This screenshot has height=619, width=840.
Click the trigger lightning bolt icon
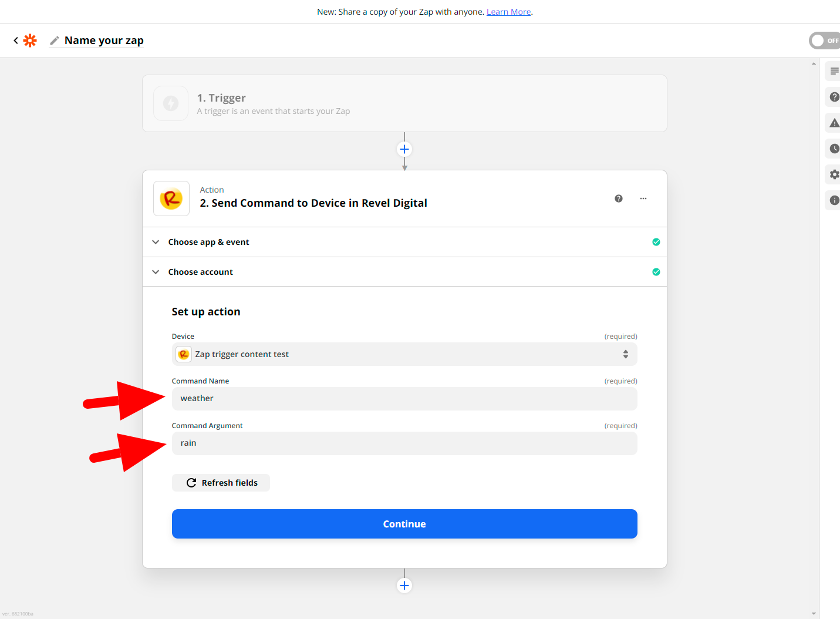(171, 103)
